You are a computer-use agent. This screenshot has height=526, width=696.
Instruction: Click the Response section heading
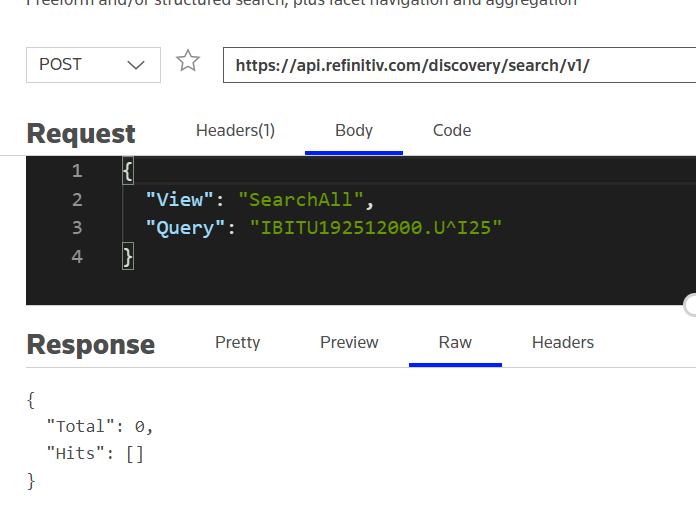click(91, 345)
